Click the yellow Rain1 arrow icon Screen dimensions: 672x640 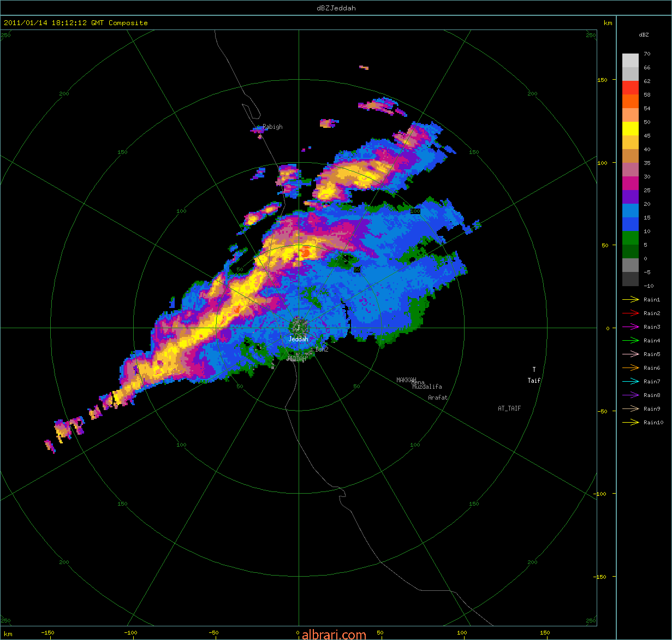(x=631, y=299)
